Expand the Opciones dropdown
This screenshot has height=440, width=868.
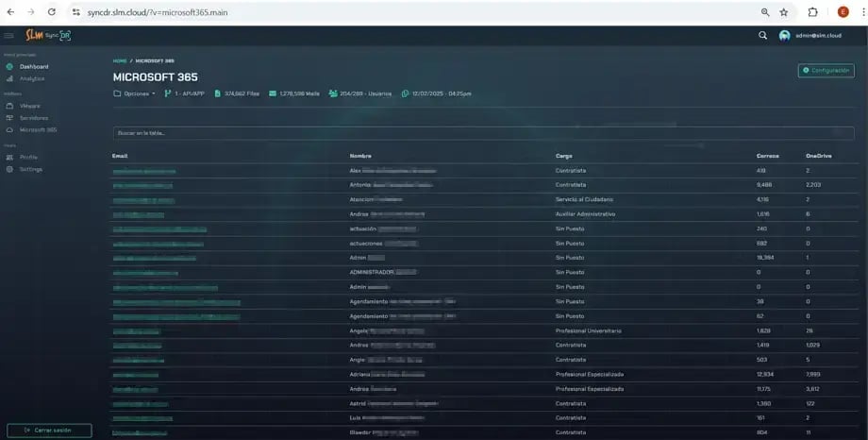click(x=134, y=93)
